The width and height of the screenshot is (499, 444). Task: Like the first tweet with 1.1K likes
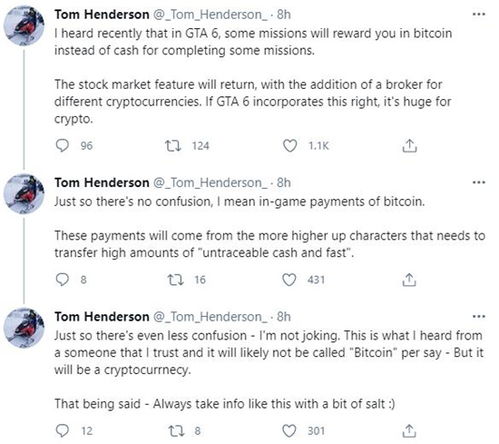click(290, 146)
